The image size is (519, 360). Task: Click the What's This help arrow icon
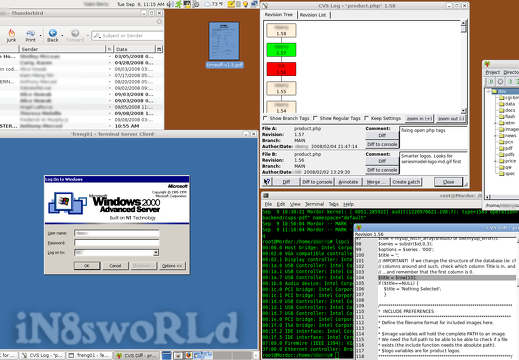click(x=267, y=182)
